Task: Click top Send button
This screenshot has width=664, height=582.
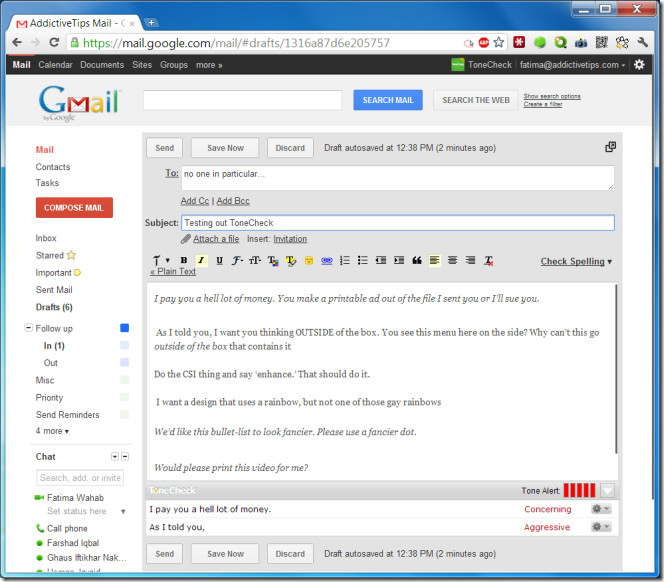Action: point(164,148)
